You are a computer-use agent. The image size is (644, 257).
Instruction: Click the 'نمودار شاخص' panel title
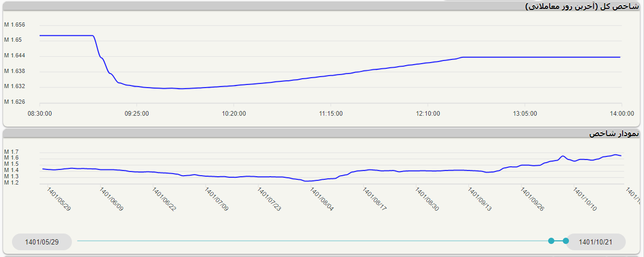(x=613, y=134)
